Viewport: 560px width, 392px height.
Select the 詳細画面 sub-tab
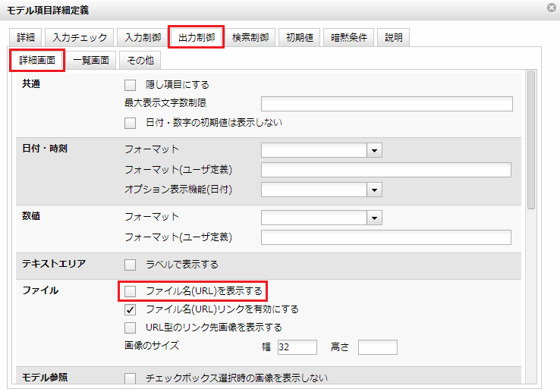tap(37, 60)
